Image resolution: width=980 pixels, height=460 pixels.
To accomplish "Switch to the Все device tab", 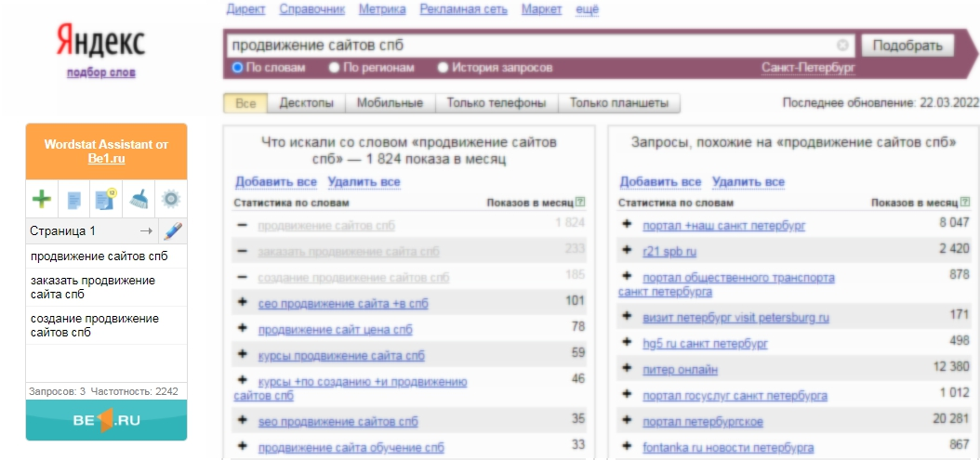I will click(x=245, y=103).
